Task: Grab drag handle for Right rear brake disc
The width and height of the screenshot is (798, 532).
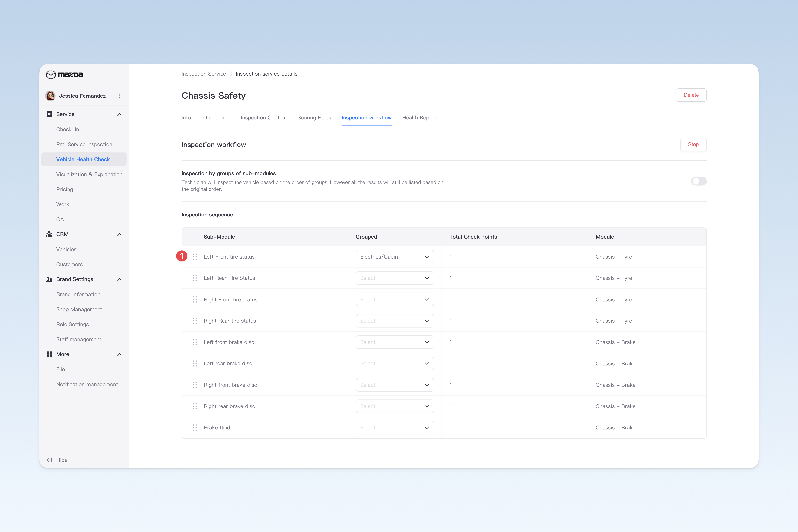Action: (x=195, y=406)
